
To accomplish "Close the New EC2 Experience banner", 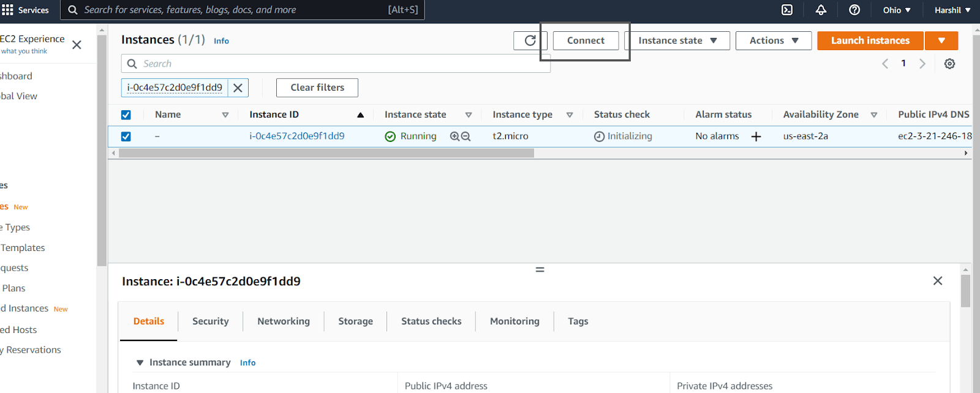I will pyautogui.click(x=77, y=45).
